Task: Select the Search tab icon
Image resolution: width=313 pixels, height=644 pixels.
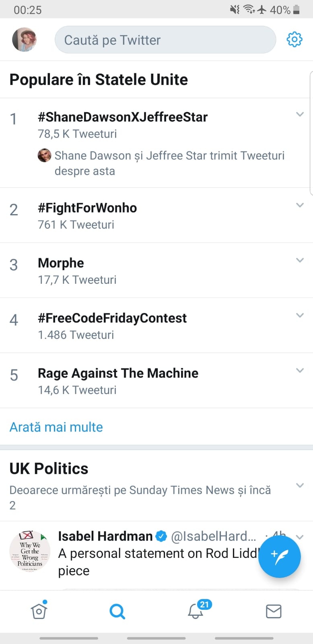Action: pos(117,611)
